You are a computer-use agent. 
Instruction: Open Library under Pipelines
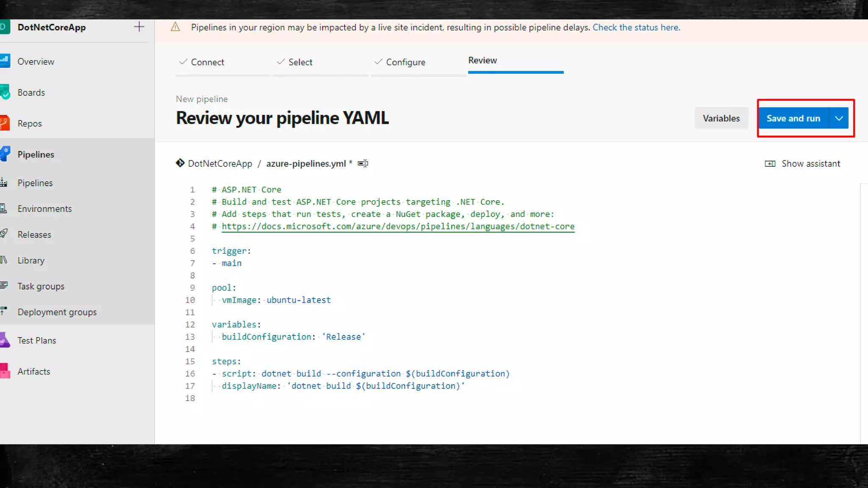coord(31,261)
